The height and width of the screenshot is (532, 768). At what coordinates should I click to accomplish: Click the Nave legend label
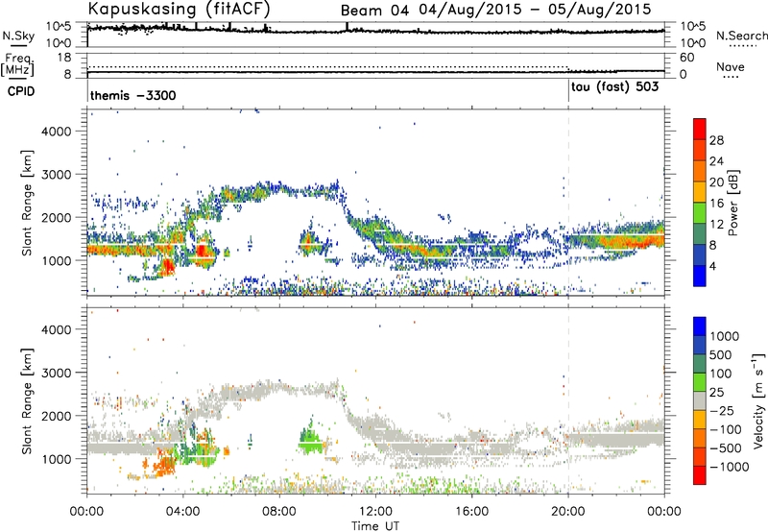pos(731,66)
